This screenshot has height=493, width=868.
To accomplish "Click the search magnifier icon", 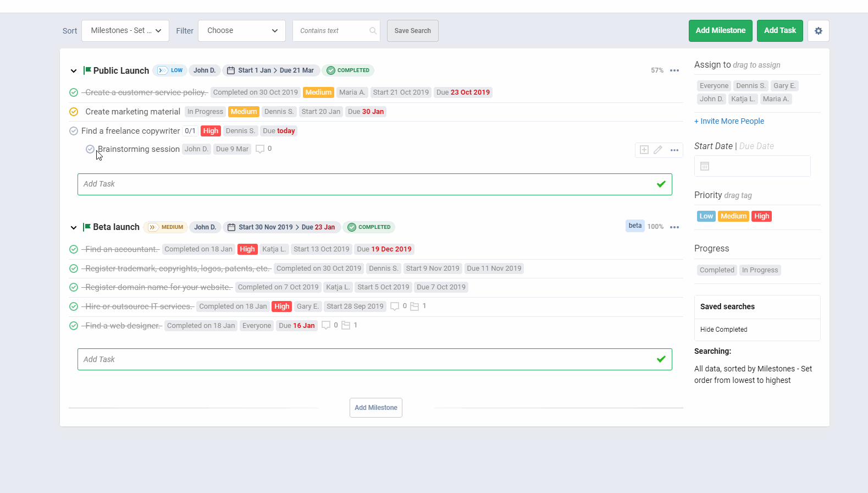I will point(373,31).
